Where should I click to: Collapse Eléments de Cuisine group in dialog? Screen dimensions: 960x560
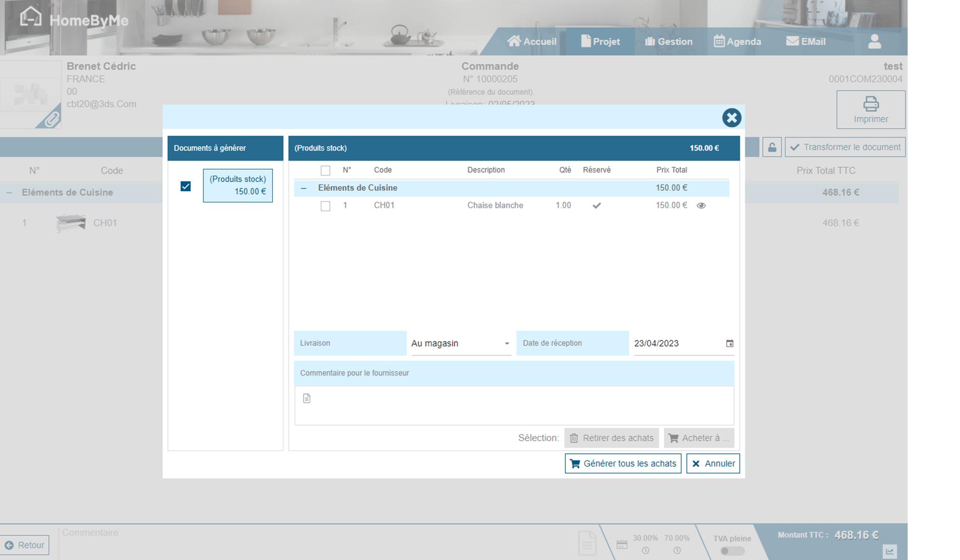304,188
